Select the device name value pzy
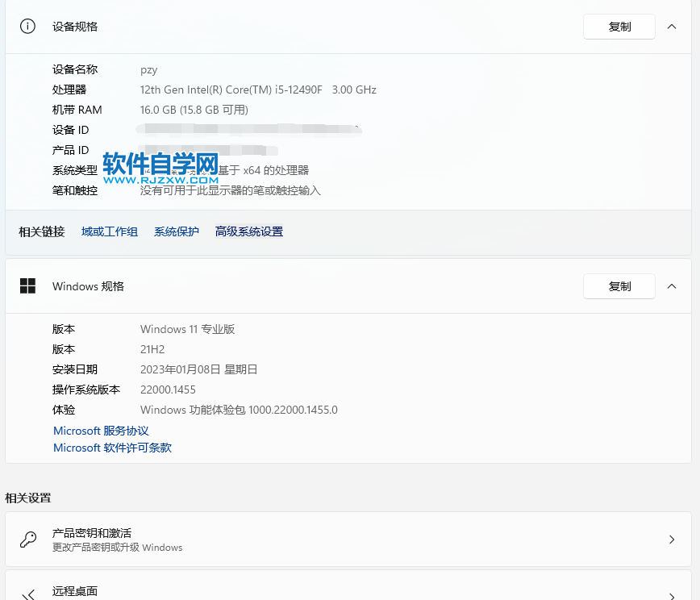Screen dimensions: 700x600 pyautogui.click(x=148, y=70)
